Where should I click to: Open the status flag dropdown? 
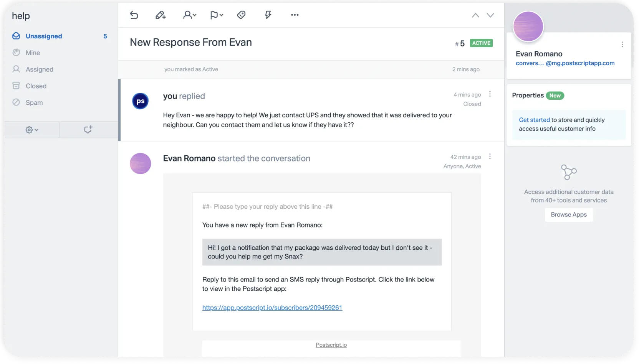click(216, 15)
